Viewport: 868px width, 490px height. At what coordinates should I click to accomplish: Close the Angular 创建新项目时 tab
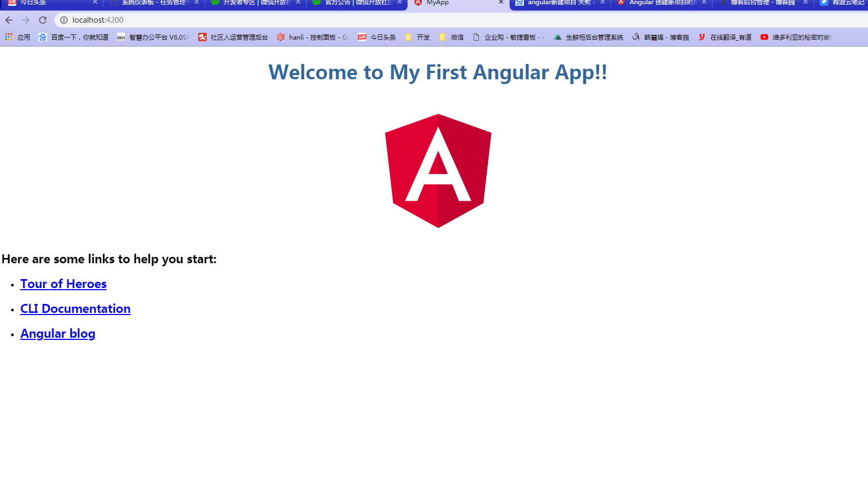point(704,3)
